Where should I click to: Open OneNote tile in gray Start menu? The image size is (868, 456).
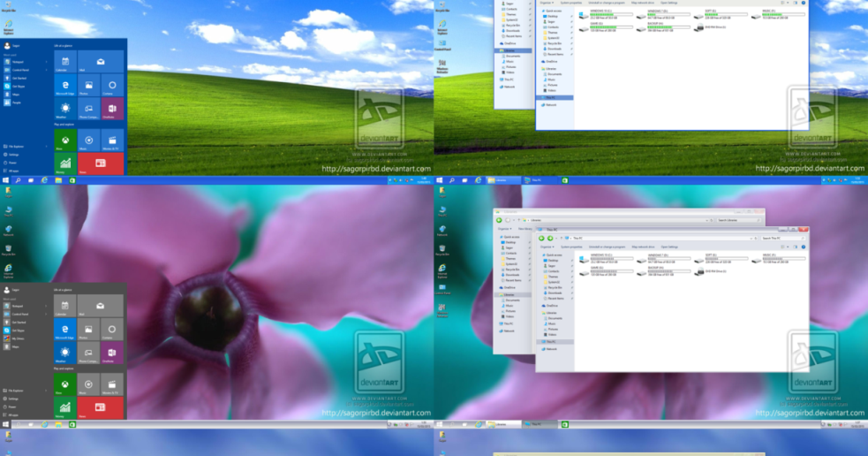[112, 353]
